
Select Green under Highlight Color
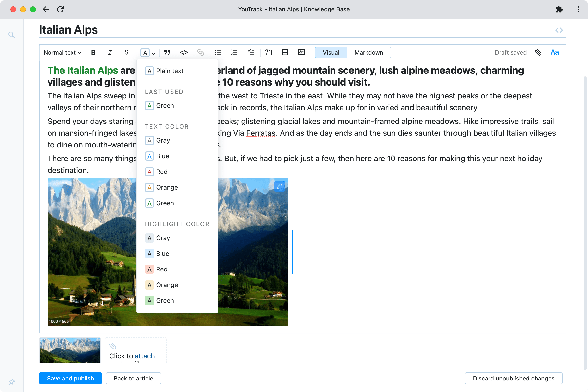165,301
